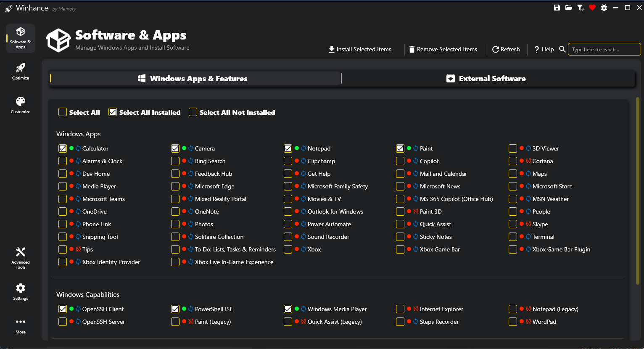Click the red status dot beside Paint 3D

click(x=409, y=212)
